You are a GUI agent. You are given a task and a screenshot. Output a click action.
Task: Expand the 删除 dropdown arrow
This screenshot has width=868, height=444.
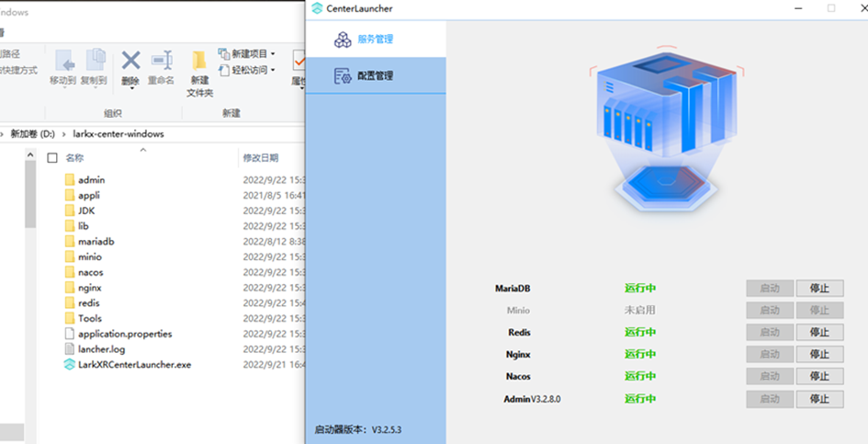(131, 88)
